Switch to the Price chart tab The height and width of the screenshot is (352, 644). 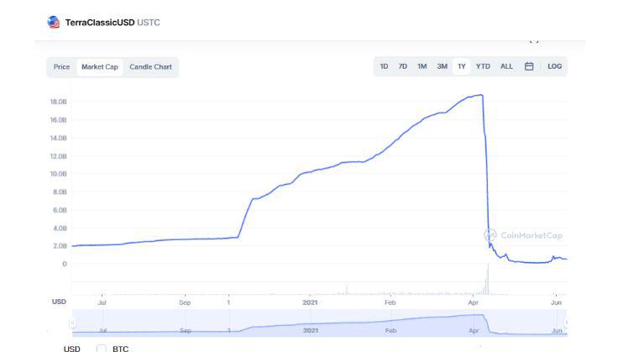[62, 66]
